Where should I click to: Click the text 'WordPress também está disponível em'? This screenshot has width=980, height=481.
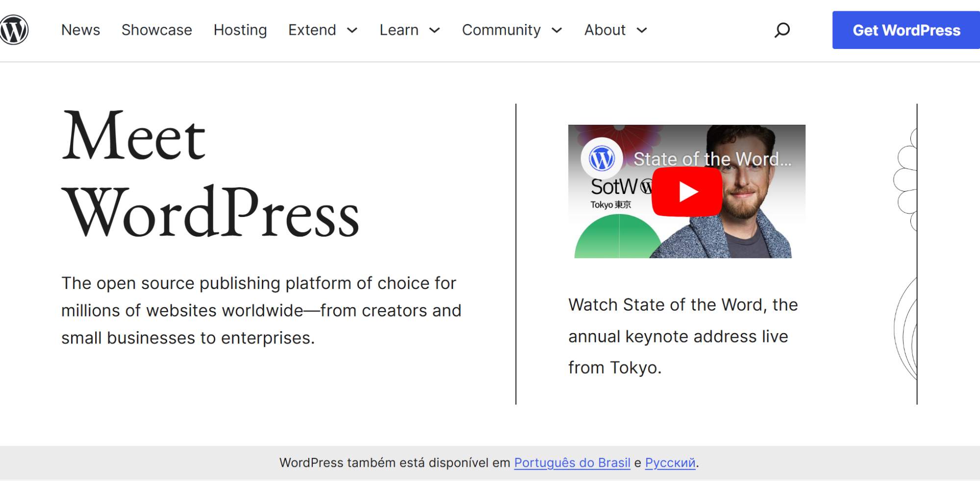pos(395,463)
